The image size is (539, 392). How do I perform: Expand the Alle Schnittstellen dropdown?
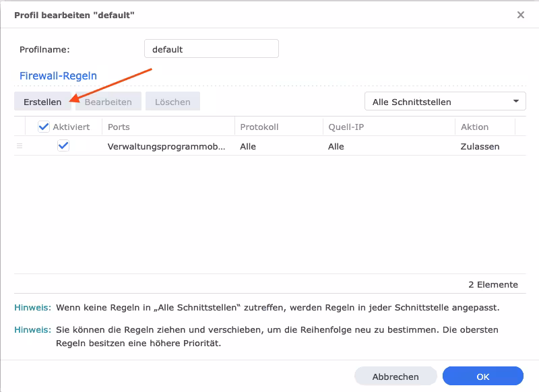(445, 102)
